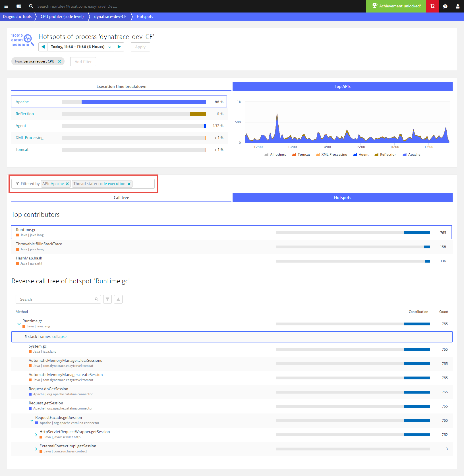
Task: Click the Add filter button
Action: tap(83, 62)
